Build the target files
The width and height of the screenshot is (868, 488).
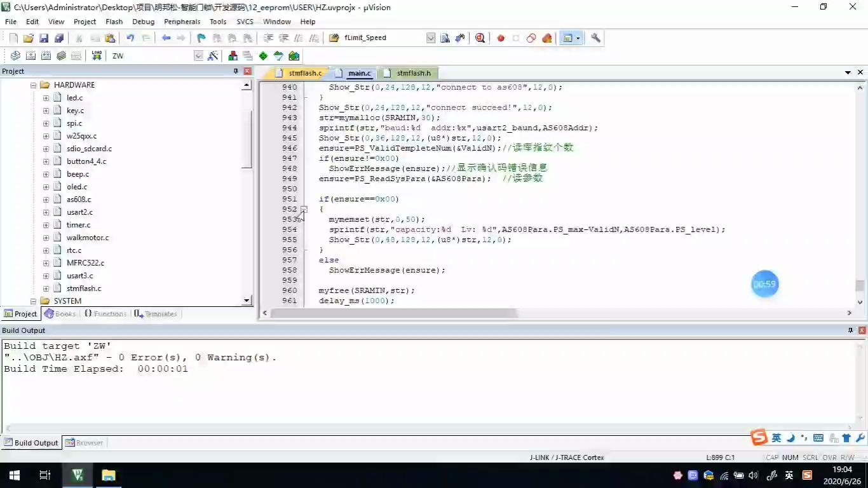pos(31,56)
